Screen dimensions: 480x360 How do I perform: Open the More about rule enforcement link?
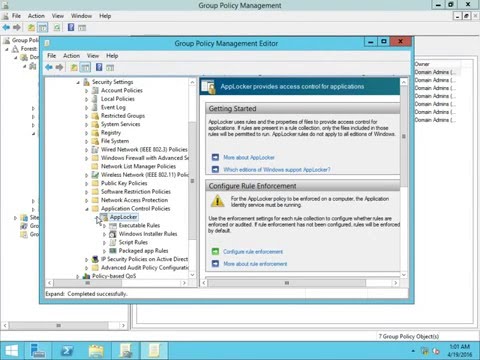(x=255, y=264)
